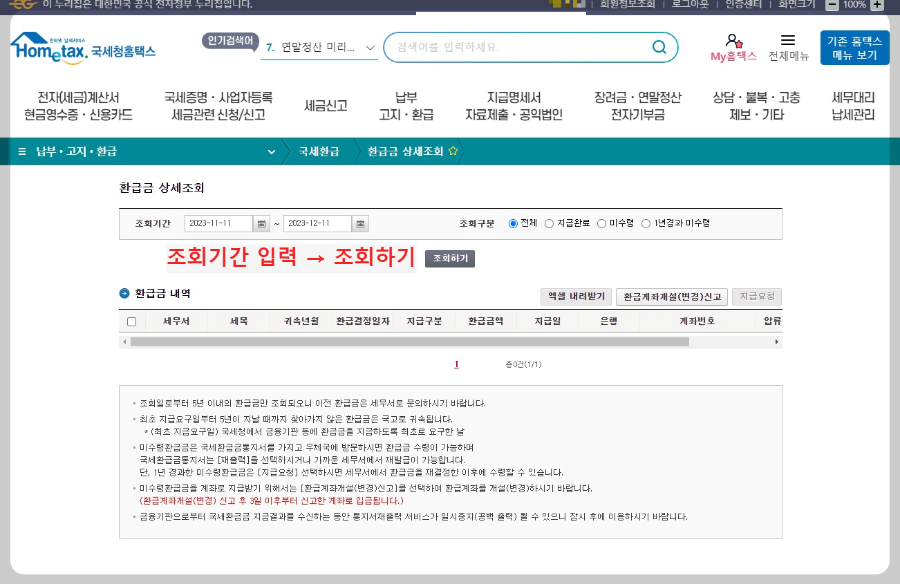900x584 pixels.
Task: Expand the popular search terms dropdown
Action: [x=369, y=46]
